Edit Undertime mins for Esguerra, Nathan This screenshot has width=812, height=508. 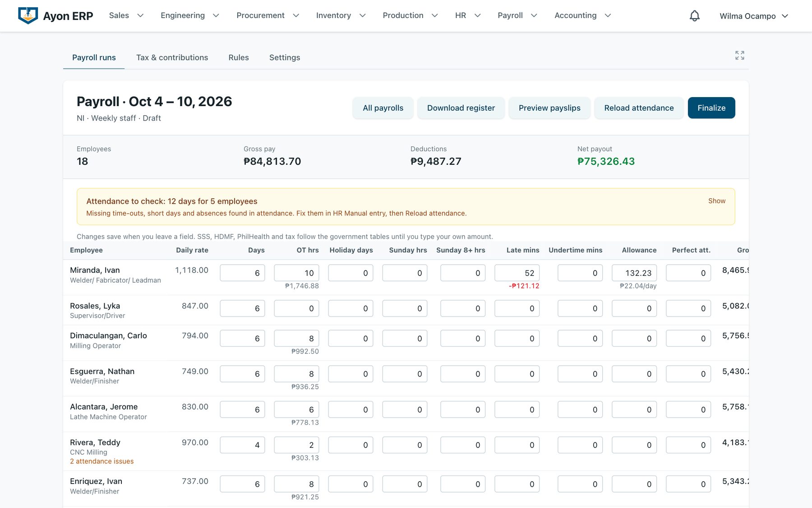tap(580, 374)
